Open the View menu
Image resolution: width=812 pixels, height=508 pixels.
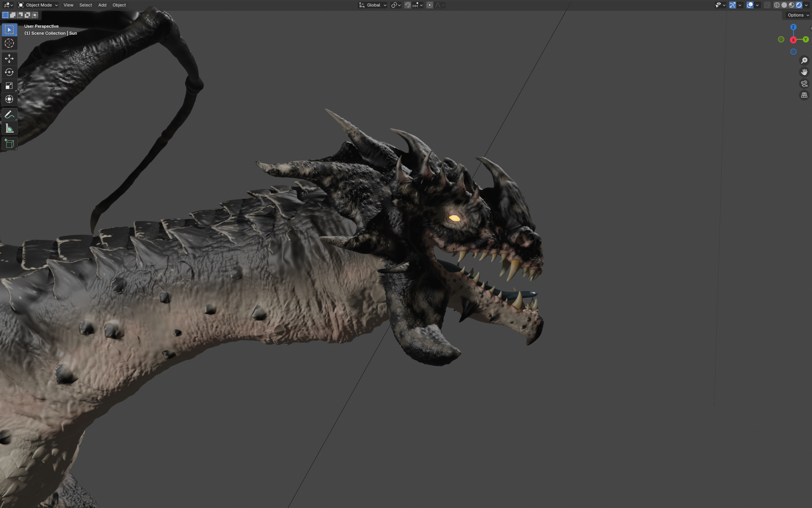pos(68,5)
